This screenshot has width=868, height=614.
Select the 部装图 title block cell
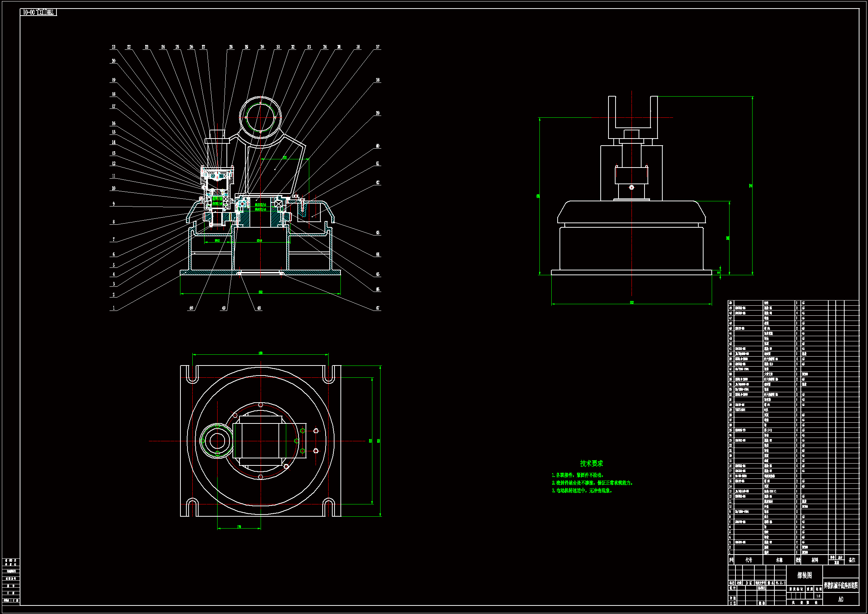(x=804, y=575)
